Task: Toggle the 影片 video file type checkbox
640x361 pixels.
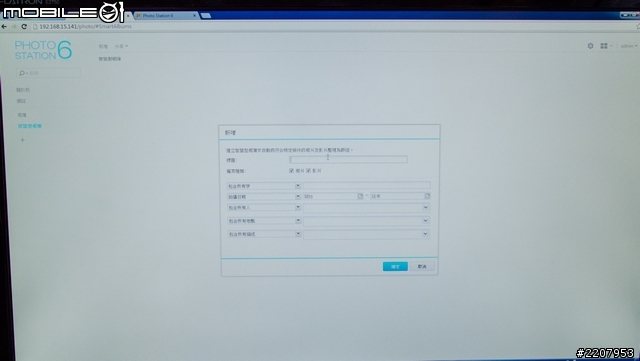Action: (309, 171)
